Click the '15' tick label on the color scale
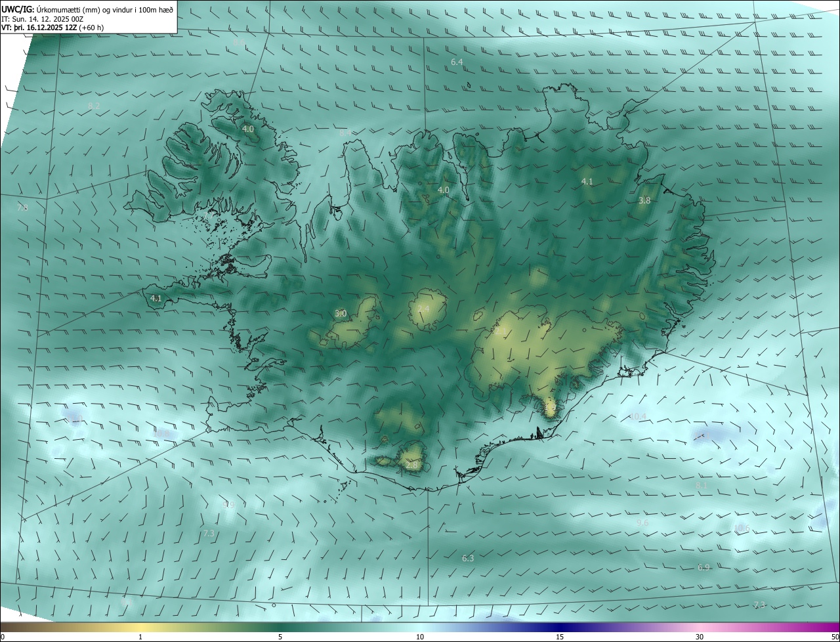This screenshot has width=840, height=642. [x=560, y=637]
